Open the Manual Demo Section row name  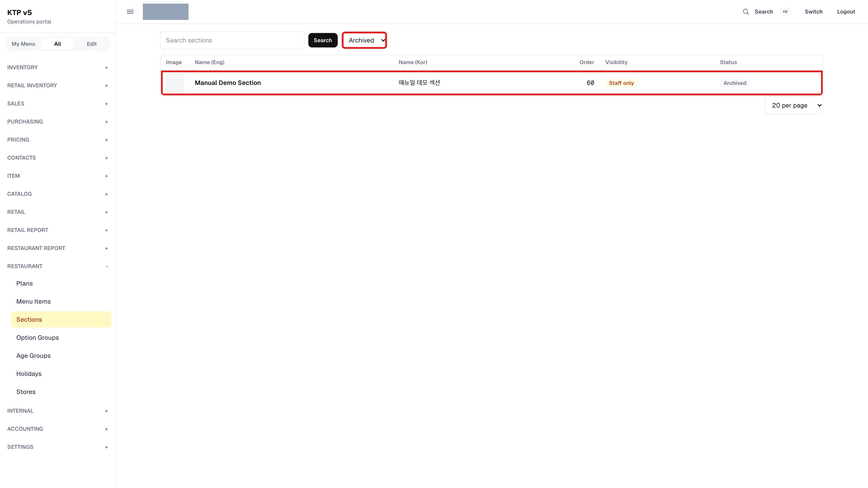228,83
